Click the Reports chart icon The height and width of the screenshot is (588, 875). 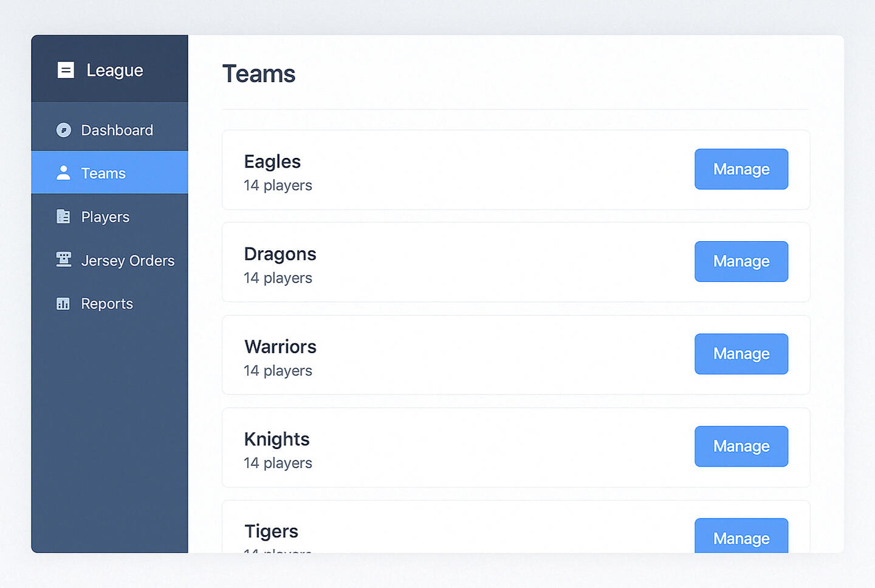(63, 304)
